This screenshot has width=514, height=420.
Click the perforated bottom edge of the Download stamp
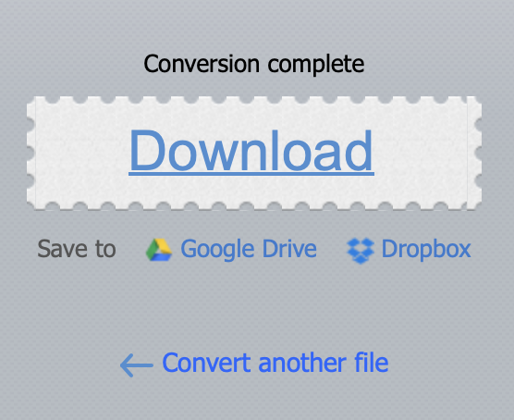coord(254,206)
